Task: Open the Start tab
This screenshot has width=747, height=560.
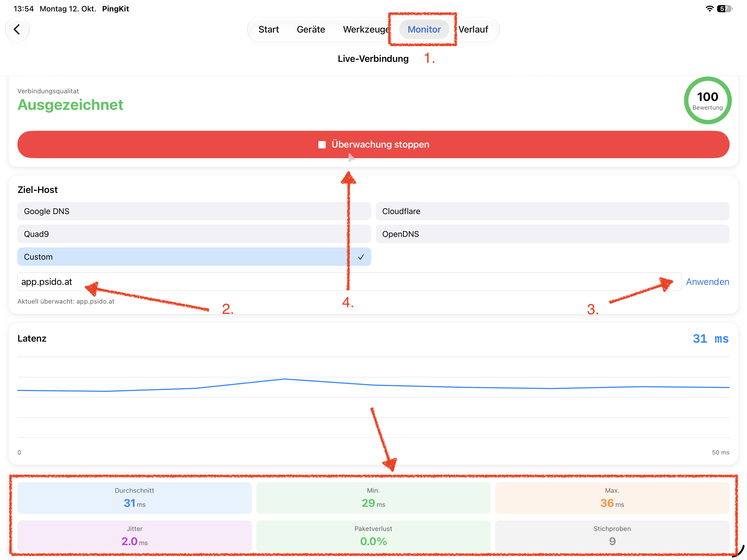Action: pos(268,29)
